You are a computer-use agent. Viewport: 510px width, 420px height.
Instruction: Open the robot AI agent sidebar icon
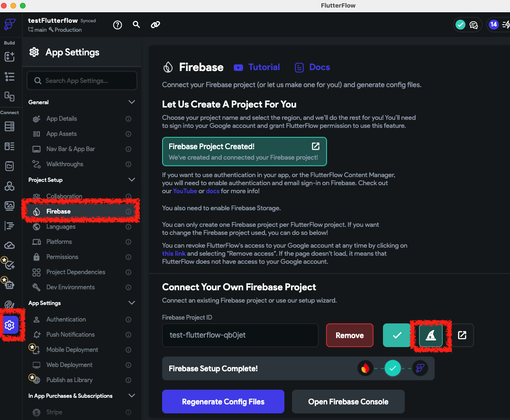(9, 285)
